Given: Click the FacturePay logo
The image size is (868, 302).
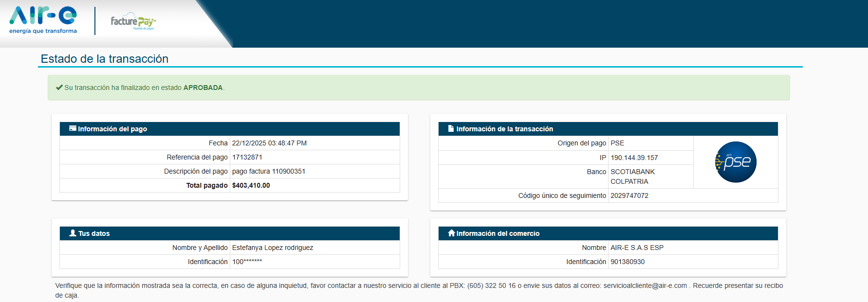Looking at the screenshot, I should (x=133, y=21).
